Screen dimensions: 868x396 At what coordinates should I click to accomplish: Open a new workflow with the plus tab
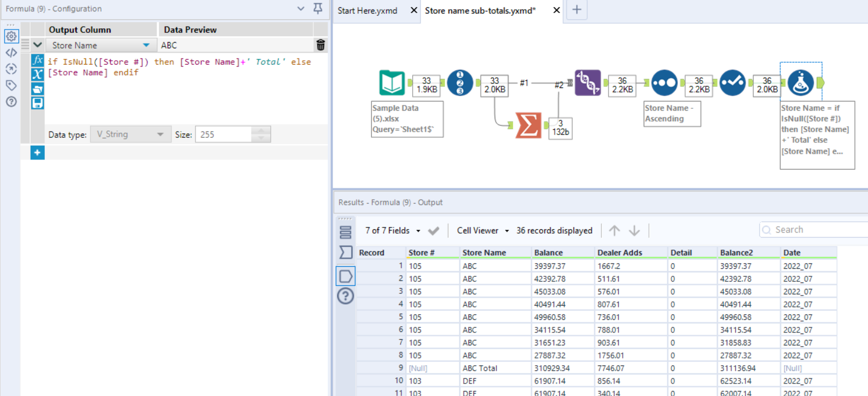pyautogui.click(x=576, y=10)
